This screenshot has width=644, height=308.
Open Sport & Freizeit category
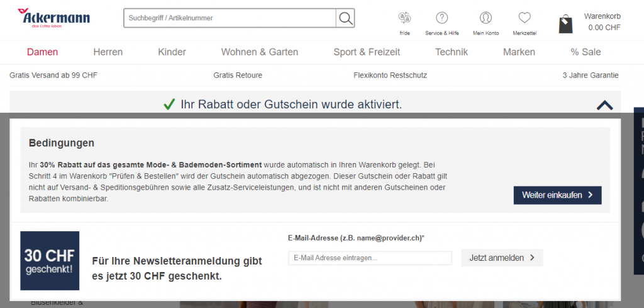click(367, 52)
